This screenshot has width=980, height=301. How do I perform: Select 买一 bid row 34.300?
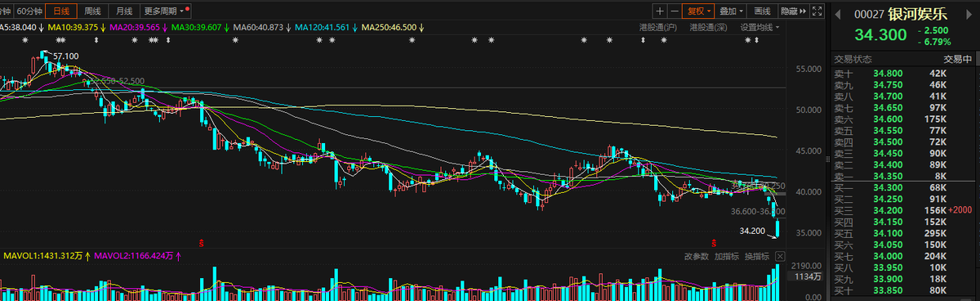click(x=902, y=188)
